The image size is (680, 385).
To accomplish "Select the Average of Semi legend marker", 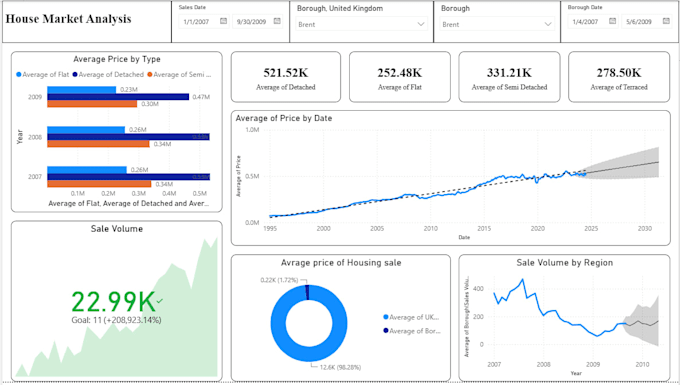I will pyautogui.click(x=150, y=75).
